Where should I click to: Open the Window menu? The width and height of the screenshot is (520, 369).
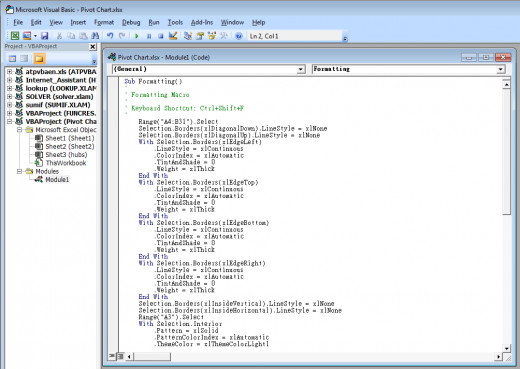click(232, 22)
